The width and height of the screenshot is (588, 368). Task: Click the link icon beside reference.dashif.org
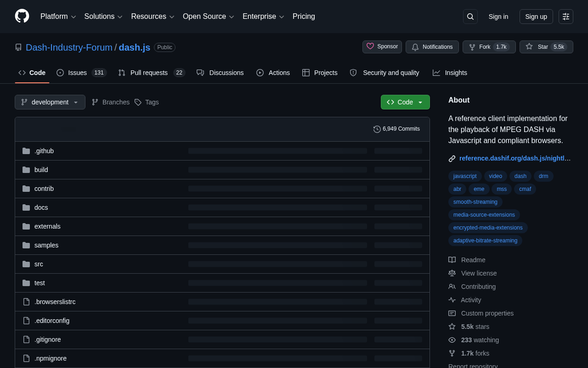pyautogui.click(x=452, y=159)
